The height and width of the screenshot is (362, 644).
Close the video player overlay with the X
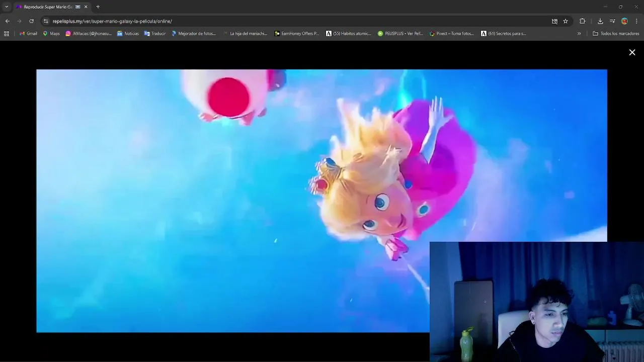coord(632,52)
